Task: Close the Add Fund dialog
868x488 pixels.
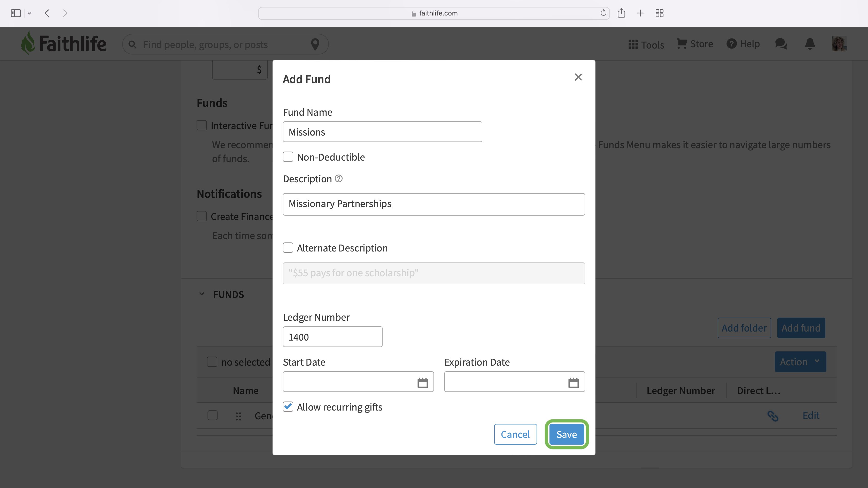Action: (578, 77)
